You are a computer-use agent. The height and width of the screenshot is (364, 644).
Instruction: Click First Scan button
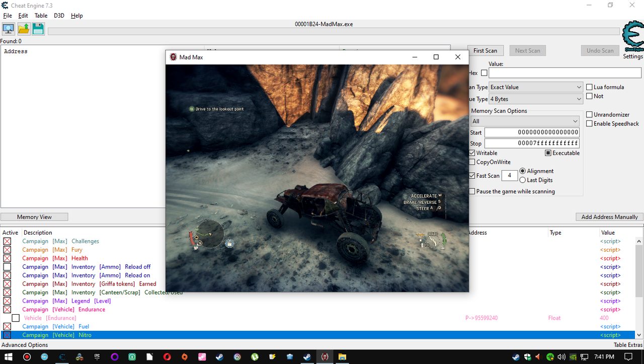485,50
